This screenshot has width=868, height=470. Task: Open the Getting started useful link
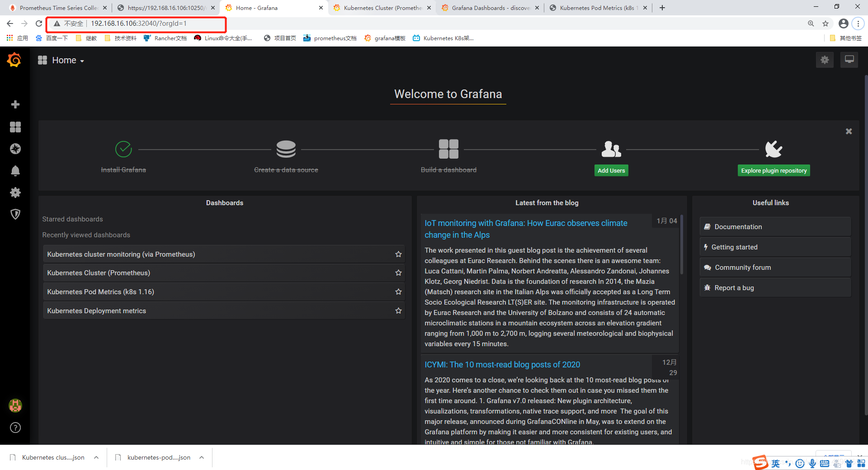[x=775, y=247]
